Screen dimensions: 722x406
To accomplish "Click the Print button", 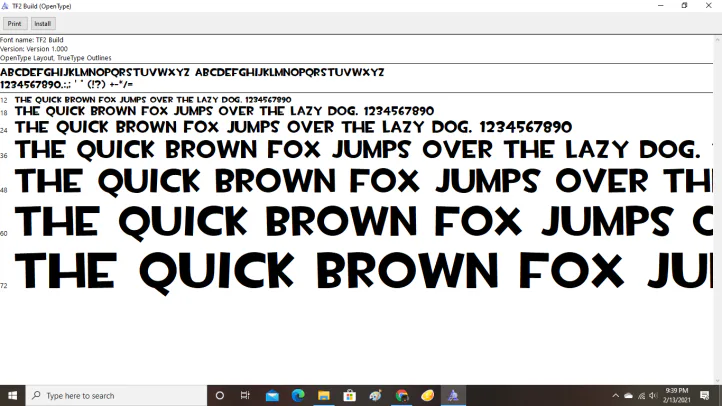I will pyautogui.click(x=15, y=23).
